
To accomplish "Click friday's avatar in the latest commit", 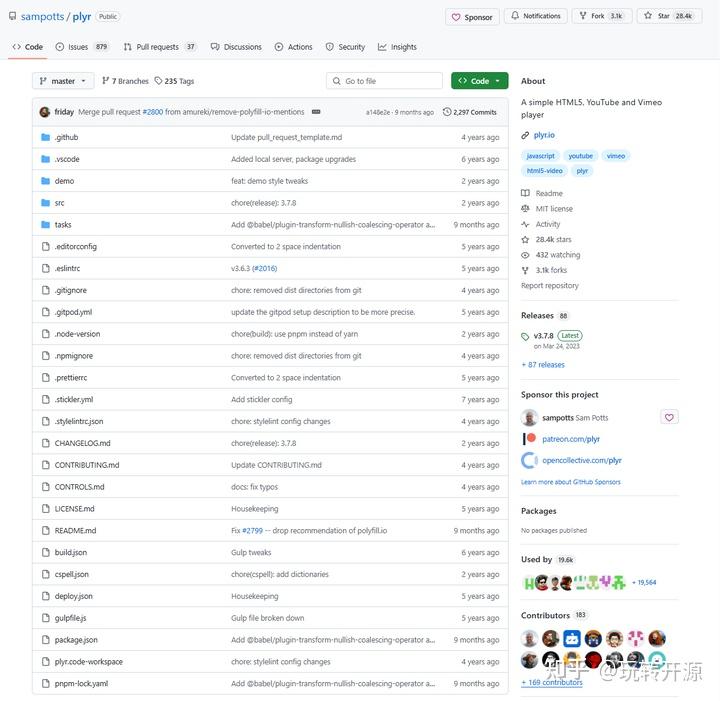I will point(45,112).
